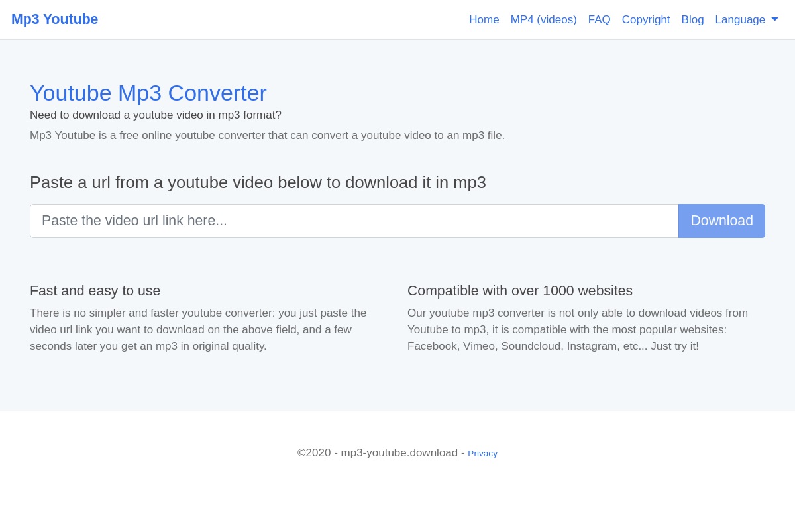Open the Privacy link in footer
The height and width of the screenshot is (532, 795).
tap(482, 454)
